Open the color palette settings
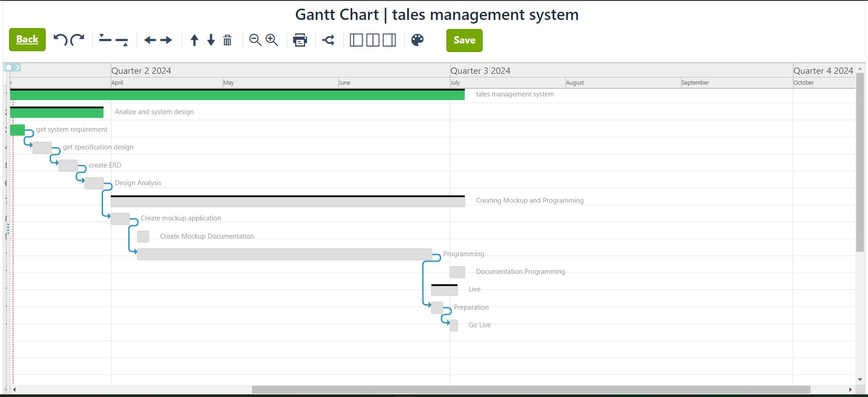This screenshot has height=397, width=868. click(417, 40)
